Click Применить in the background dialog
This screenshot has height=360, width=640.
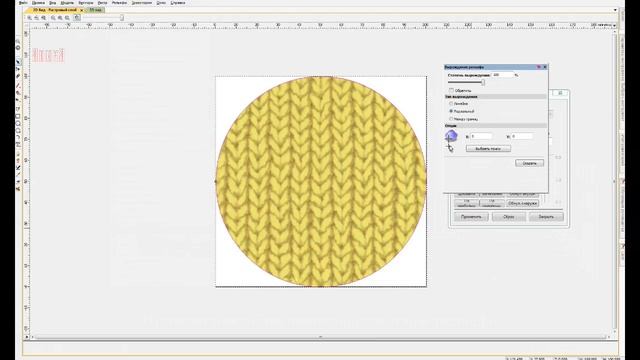tap(471, 217)
